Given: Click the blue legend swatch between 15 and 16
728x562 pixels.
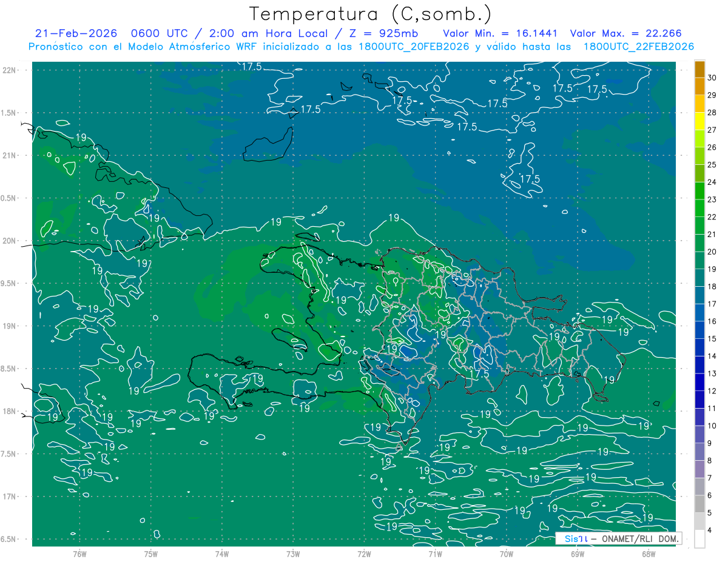Looking at the screenshot, I should 699,330.
